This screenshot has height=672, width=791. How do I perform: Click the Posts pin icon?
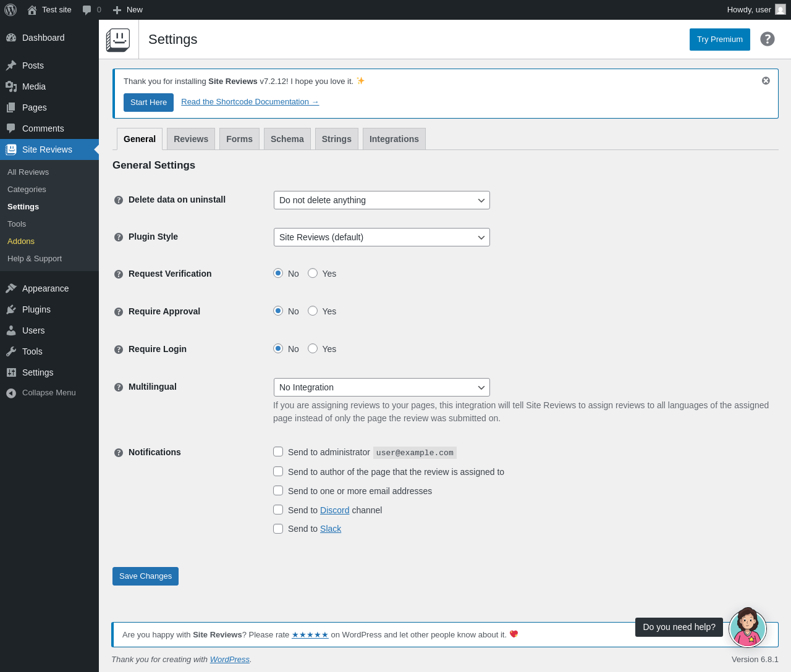point(11,65)
